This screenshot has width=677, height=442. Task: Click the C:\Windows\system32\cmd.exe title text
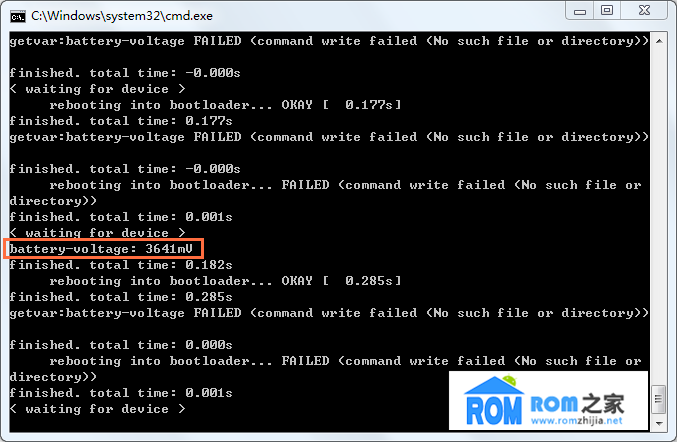[x=122, y=16]
